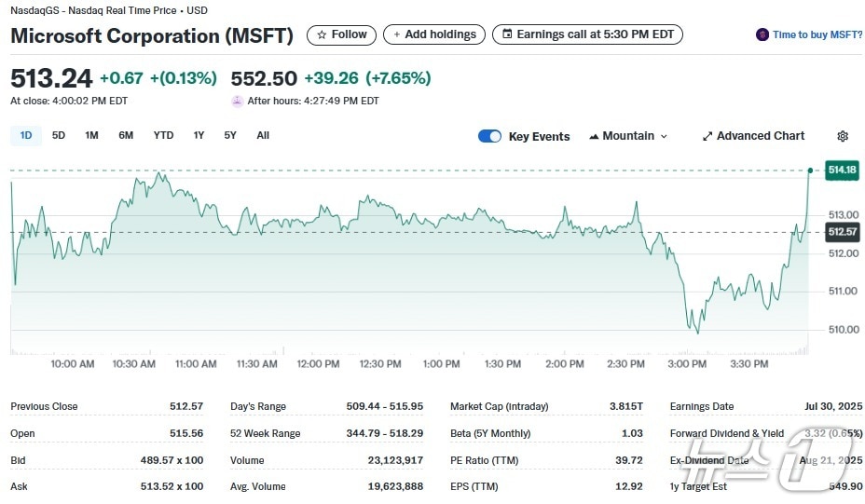Open the Time to buy MSFT? link
Viewport: 865px width, 504px height.
pos(817,34)
